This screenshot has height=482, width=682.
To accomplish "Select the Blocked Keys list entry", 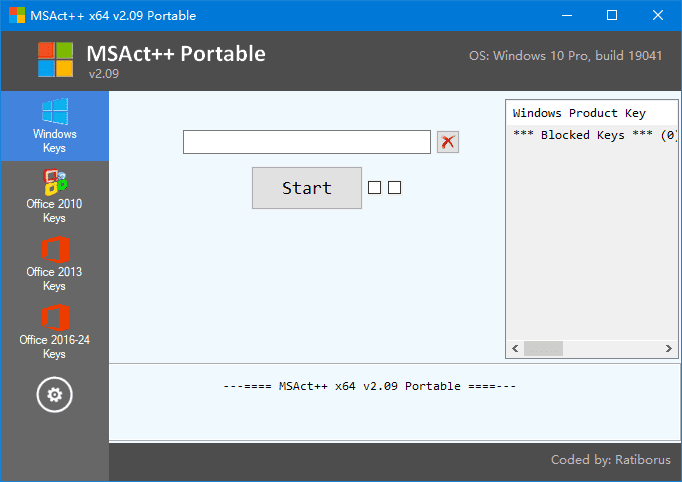I will (593, 135).
